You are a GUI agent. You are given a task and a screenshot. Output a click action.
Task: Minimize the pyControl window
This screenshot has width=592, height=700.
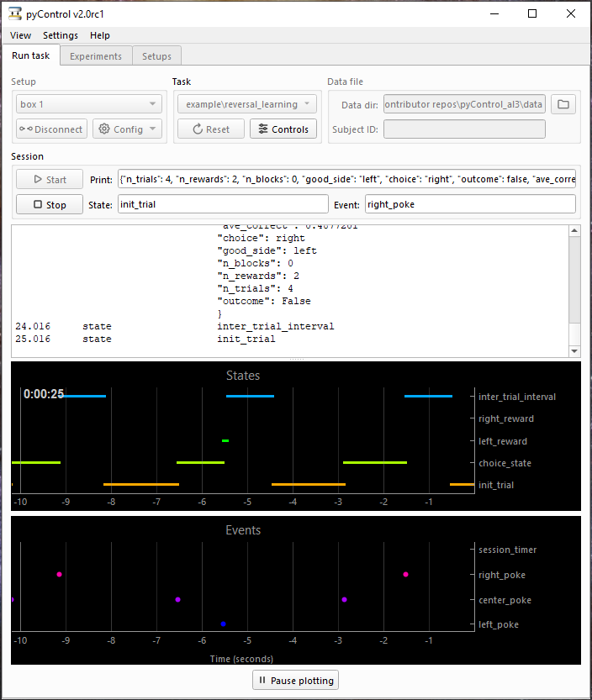tap(494, 13)
